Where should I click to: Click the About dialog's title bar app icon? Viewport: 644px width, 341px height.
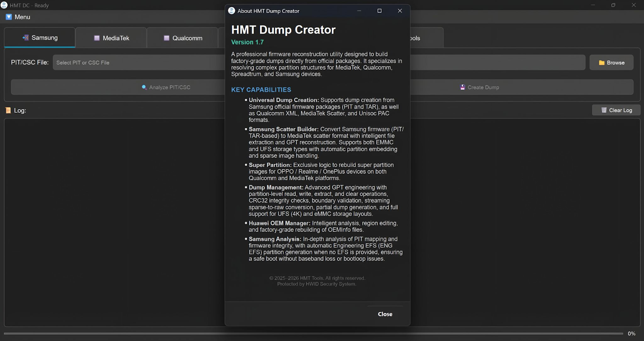pyautogui.click(x=231, y=11)
